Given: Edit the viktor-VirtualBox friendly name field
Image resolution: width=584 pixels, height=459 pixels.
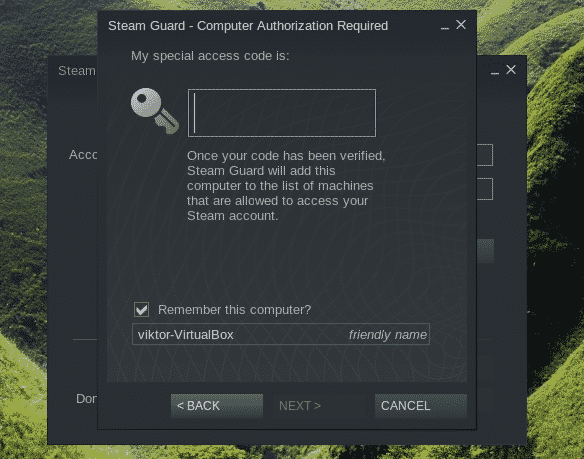Looking at the screenshot, I should click(281, 334).
